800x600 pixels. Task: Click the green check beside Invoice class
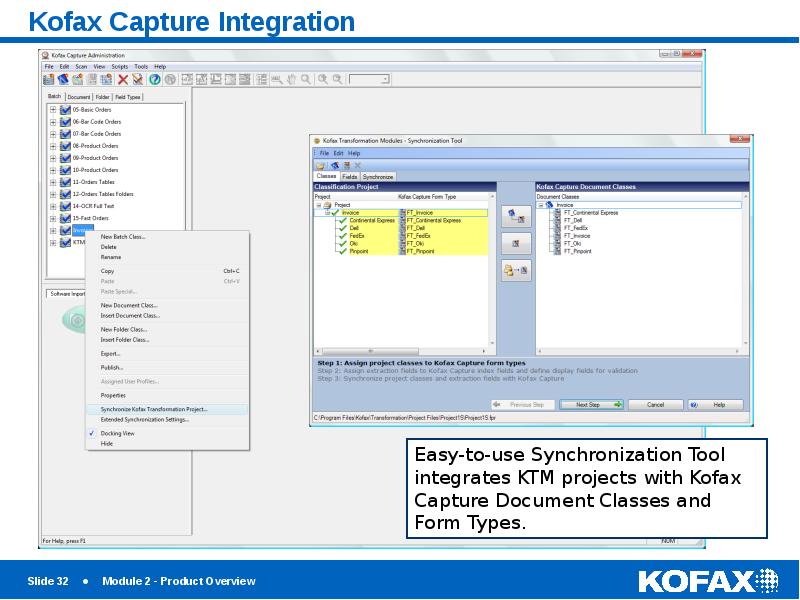click(333, 212)
